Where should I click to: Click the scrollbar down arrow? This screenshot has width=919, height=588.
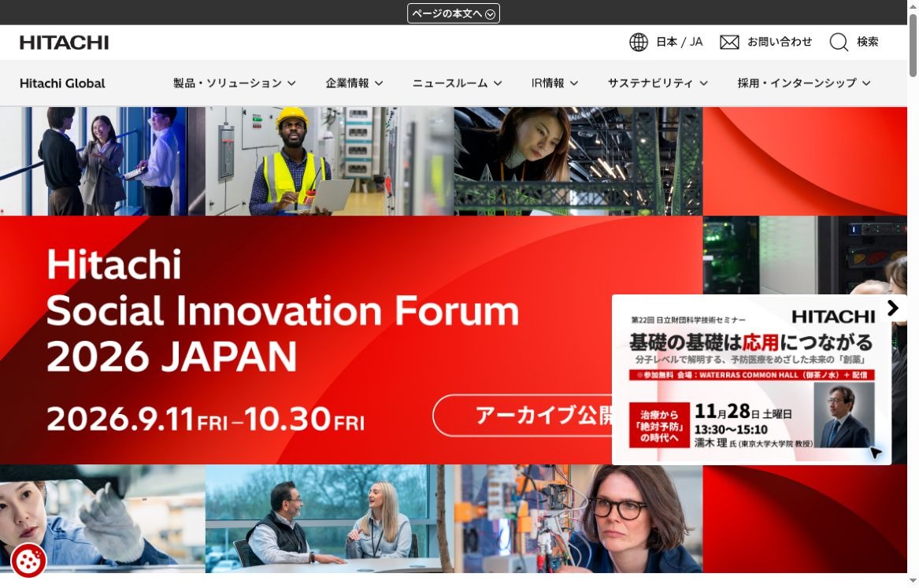913,580
